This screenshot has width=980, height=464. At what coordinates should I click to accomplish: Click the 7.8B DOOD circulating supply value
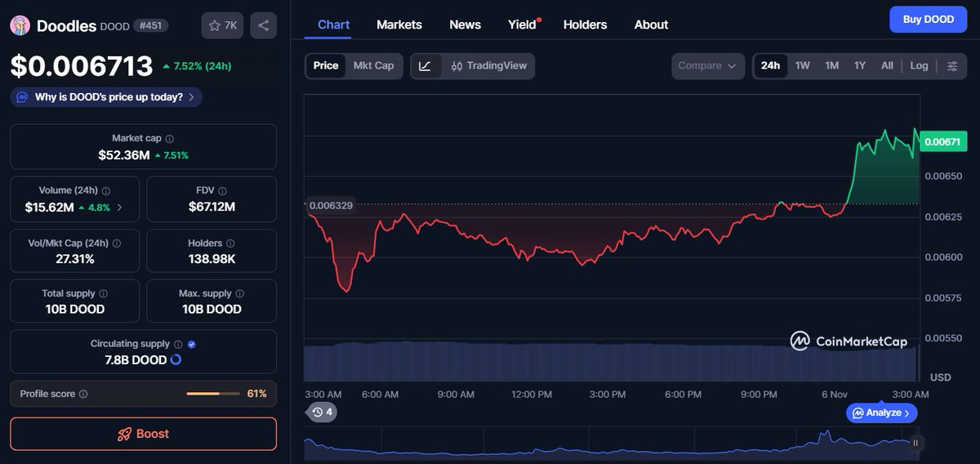coord(137,359)
